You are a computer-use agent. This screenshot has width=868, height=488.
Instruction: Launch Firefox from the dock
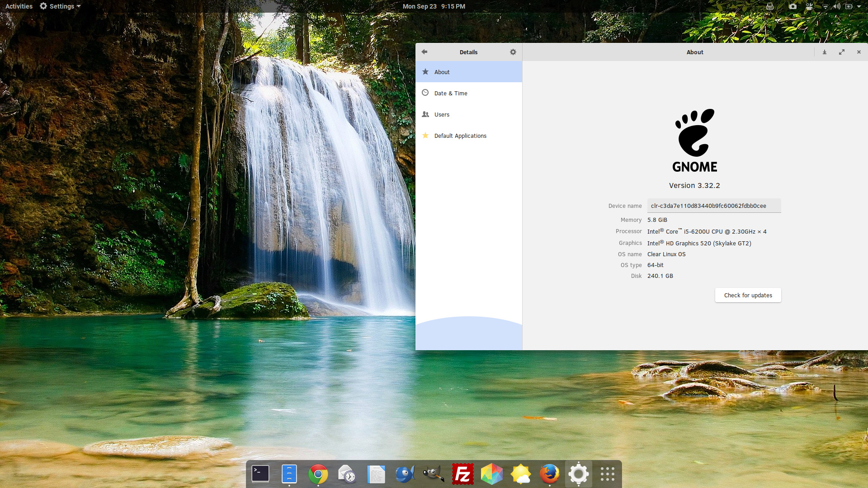tap(550, 474)
